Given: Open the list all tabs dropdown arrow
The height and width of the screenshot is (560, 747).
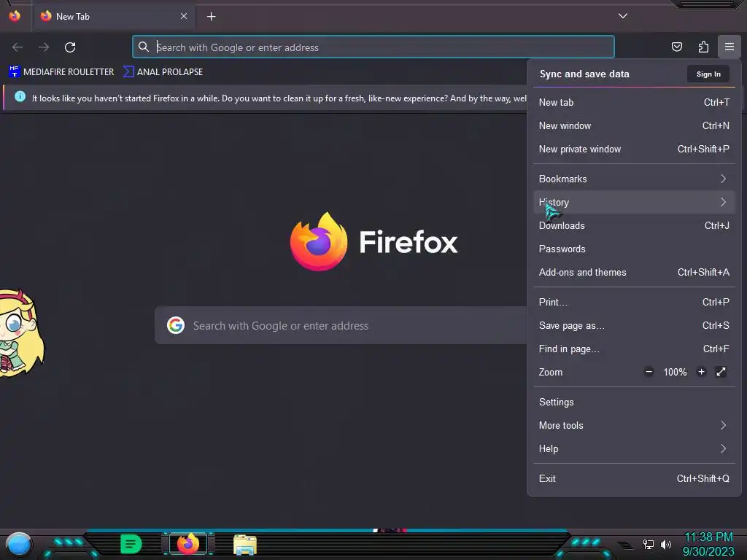Looking at the screenshot, I should click(x=623, y=16).
